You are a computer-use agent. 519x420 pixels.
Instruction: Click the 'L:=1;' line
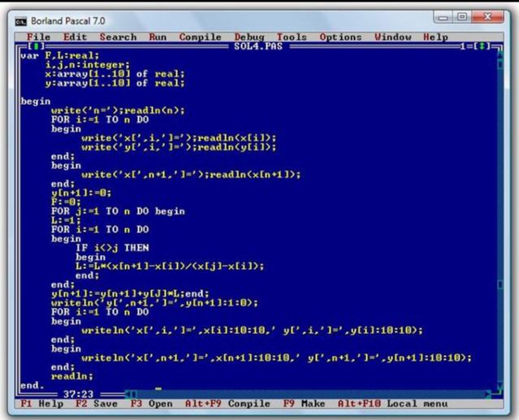(x=66, y=220)
